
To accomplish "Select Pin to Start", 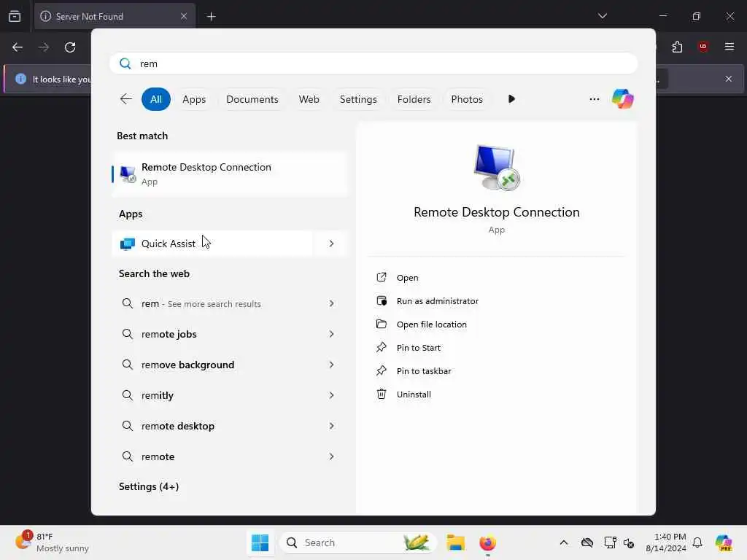I will pos(418,348).
